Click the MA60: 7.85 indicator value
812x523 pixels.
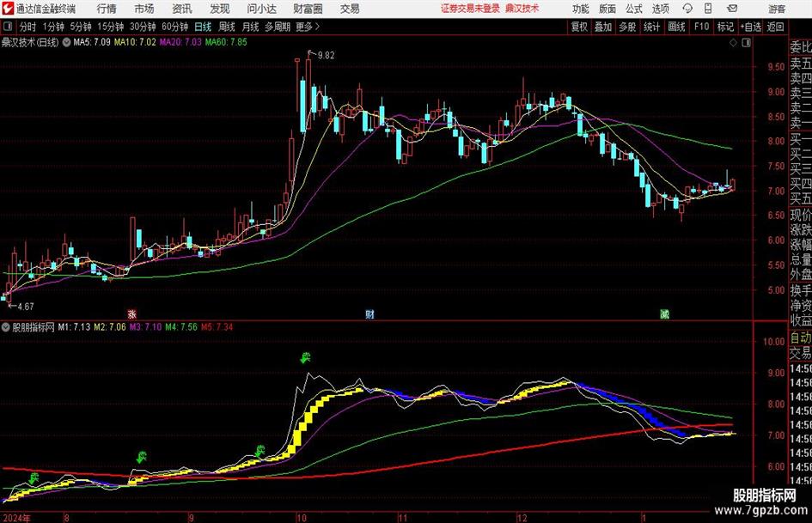tap(226, 42)
